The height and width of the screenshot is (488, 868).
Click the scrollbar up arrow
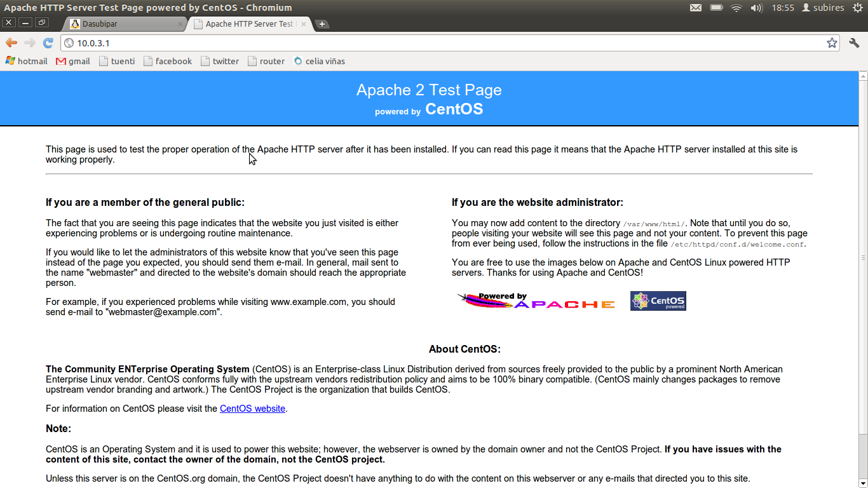863,76
